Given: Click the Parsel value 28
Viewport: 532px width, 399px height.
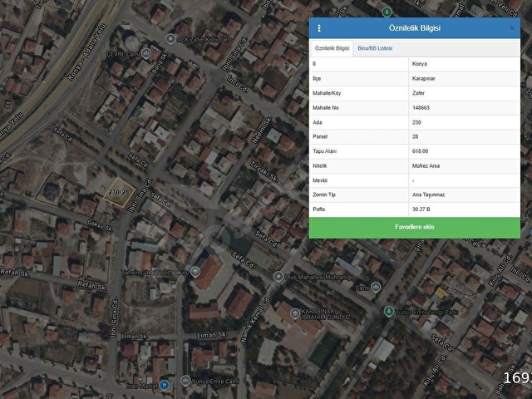Looking at the screenshot, I should click(x=416, y=136).
